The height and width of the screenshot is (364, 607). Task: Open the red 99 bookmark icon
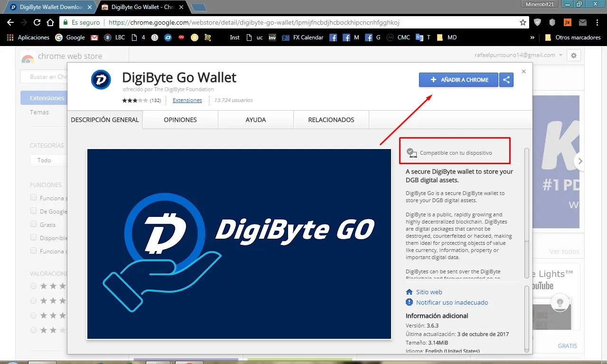[x=181, y=37]
